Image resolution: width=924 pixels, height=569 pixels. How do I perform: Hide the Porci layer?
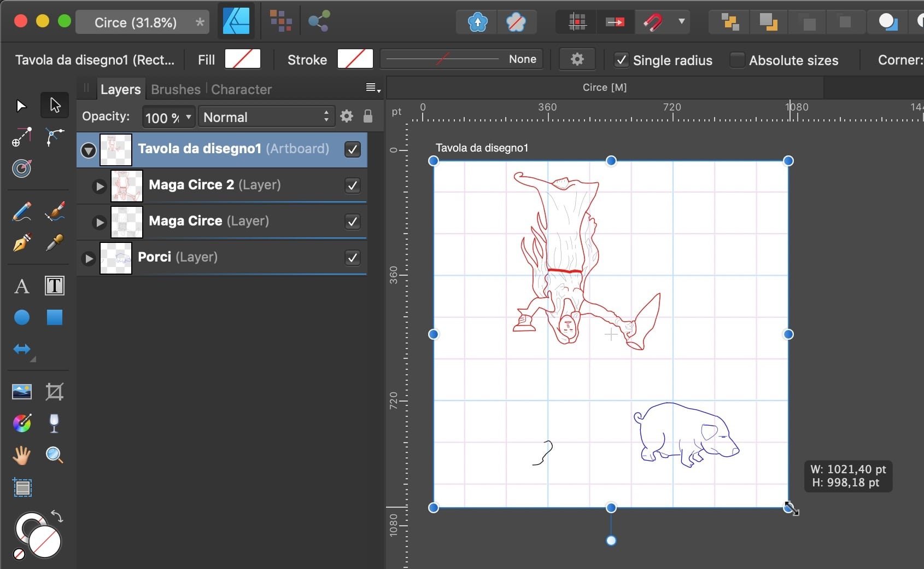tap(353, 258)
